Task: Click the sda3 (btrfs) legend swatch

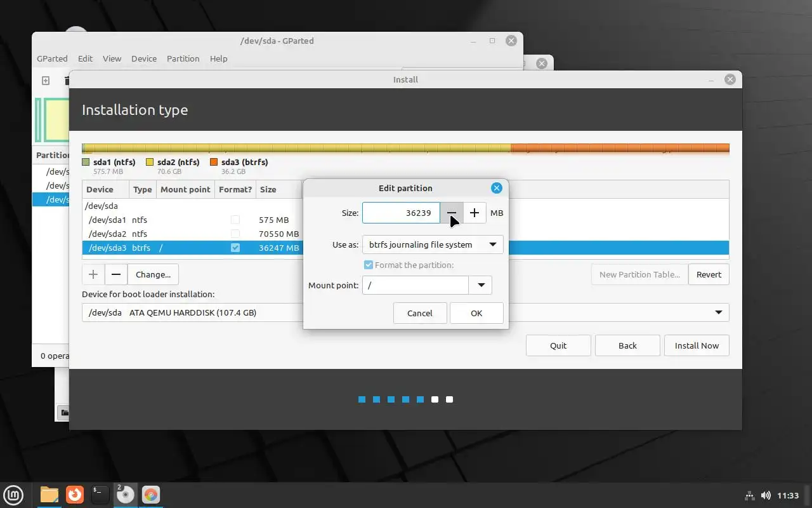Action: click(214, 162)
